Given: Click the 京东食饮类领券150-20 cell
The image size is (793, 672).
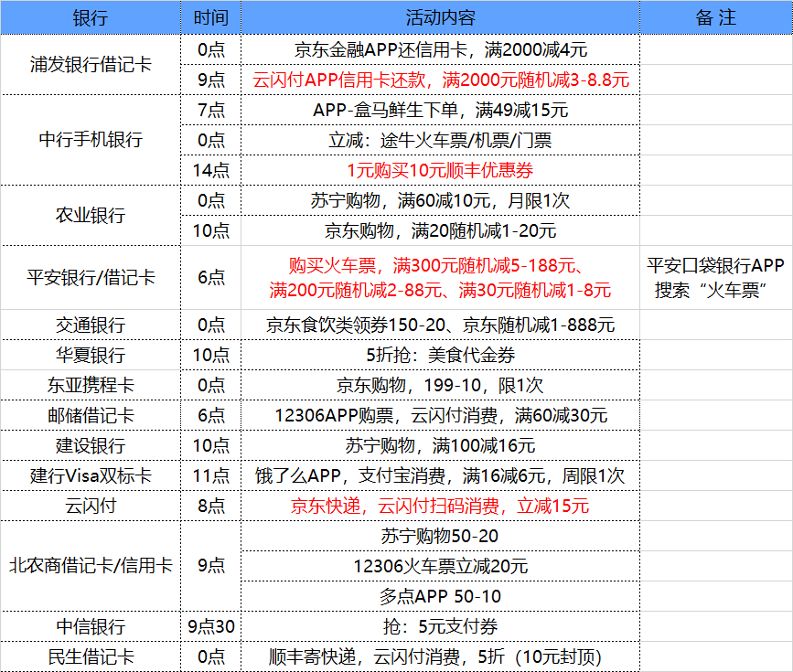Looking at the screenshot, I should [441, 325].
